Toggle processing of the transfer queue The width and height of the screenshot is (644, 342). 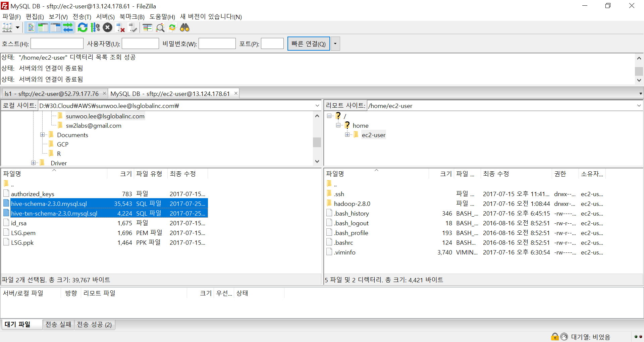(x=95, y=27)
